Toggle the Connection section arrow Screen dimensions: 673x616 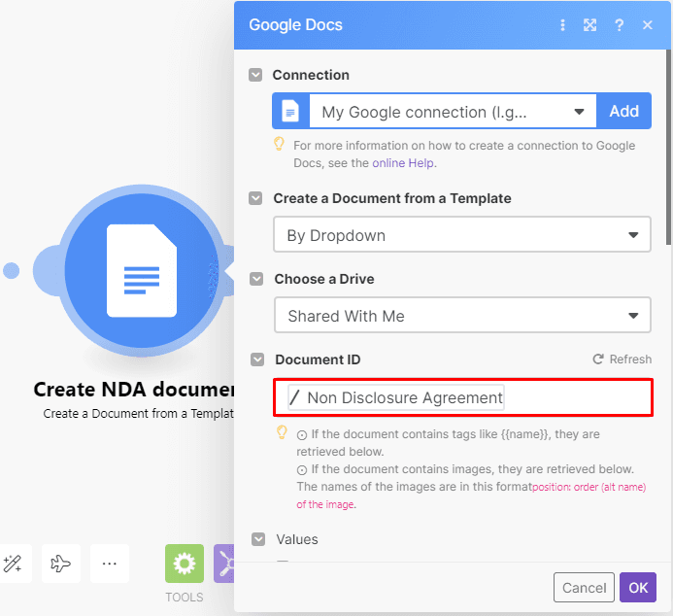coord(255,75)
